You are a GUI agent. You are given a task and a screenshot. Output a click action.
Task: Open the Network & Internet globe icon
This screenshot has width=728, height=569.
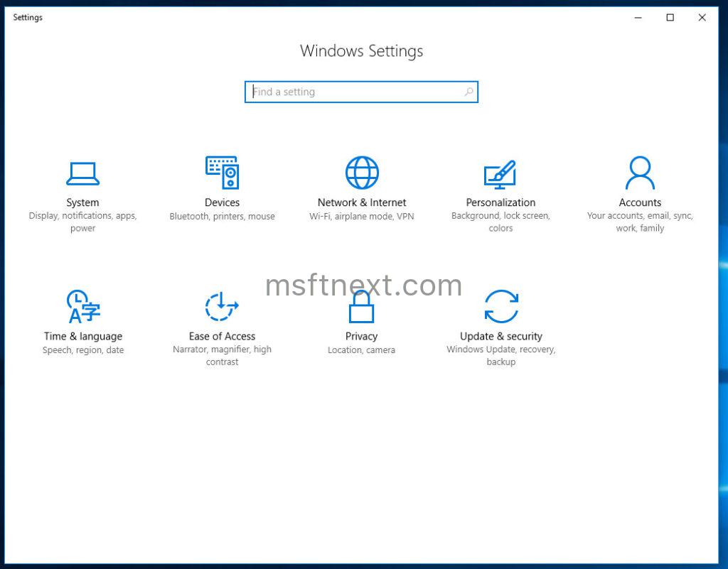[362, 173]
